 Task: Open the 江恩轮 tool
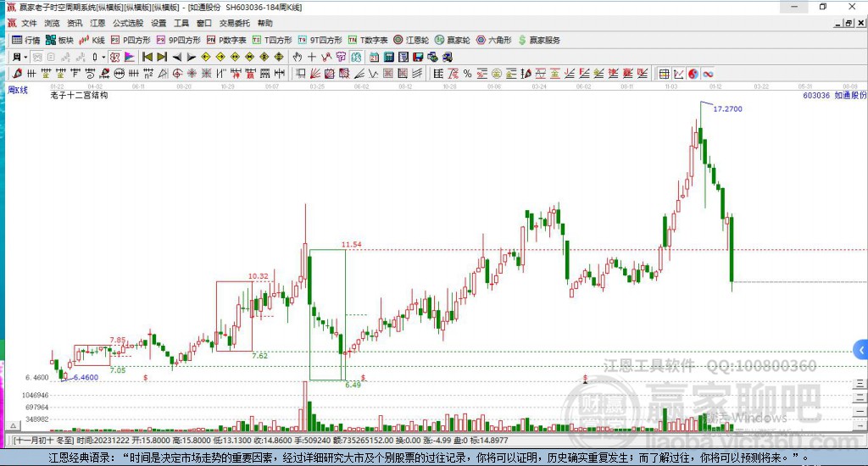tap(411, 40)
